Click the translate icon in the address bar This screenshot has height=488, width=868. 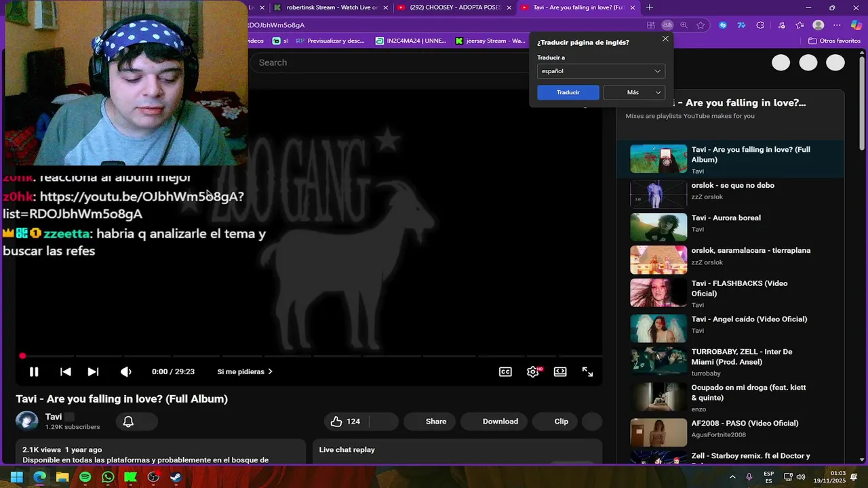tap(667, 25)
